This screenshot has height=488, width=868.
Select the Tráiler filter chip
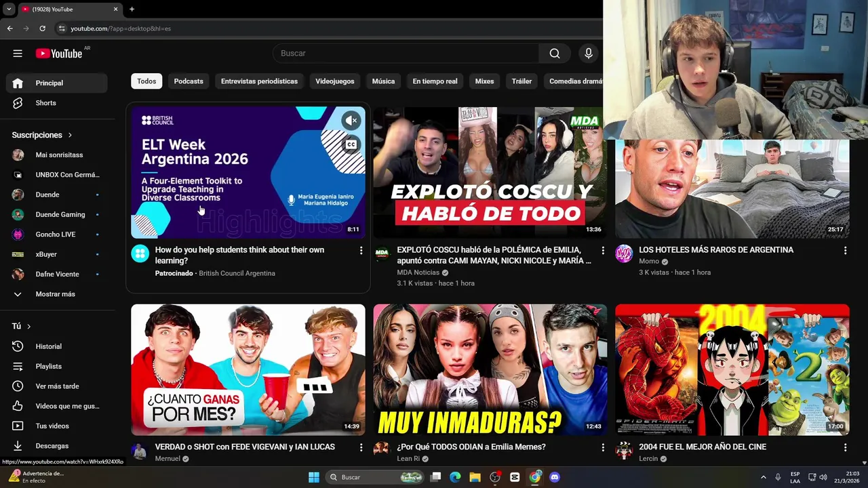(521, 81)
